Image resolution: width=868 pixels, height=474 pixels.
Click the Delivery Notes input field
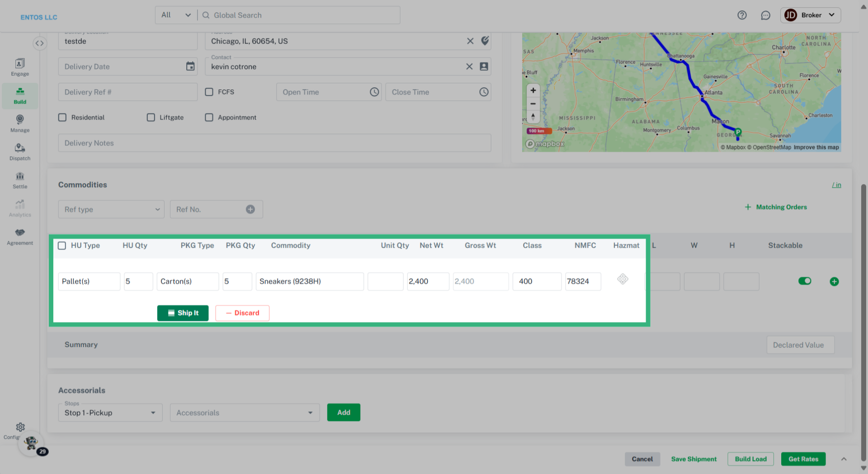coord(274,143)
